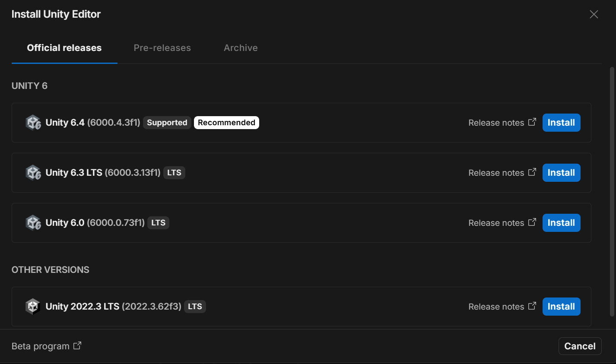Click external link icon for Unity 6.0 notes

[532, 222]
